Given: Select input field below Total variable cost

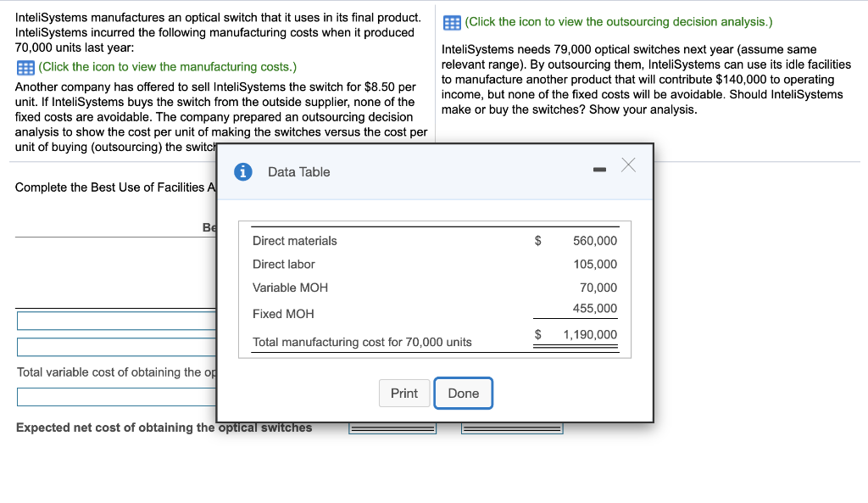Looking at the screenshot, I should click(116, 397).
